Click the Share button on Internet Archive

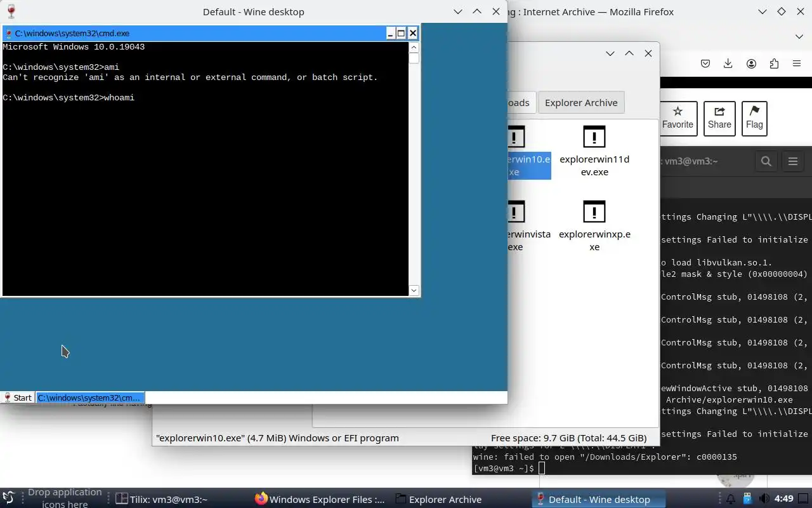[719, 118]
